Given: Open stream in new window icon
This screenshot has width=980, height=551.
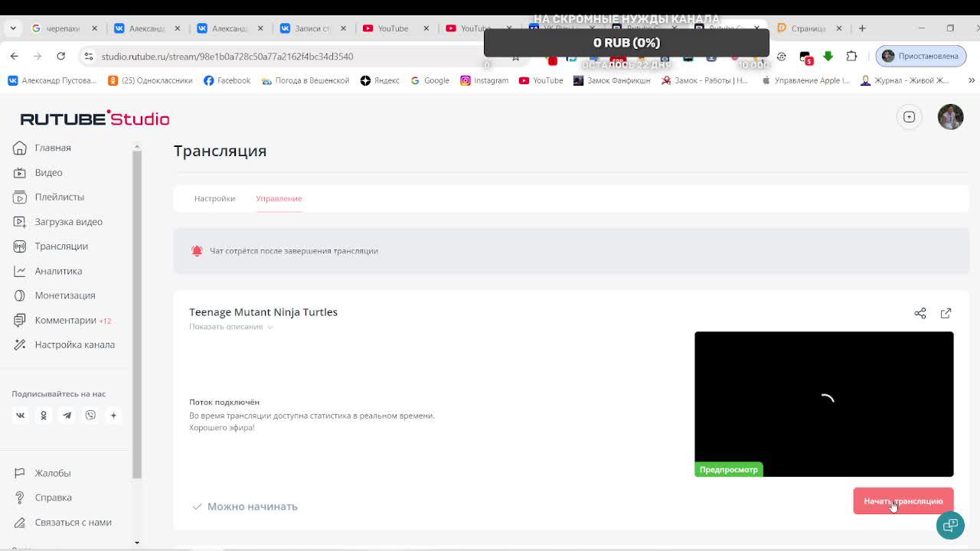Looking at the screenshot, I should [x=946, y=313].
